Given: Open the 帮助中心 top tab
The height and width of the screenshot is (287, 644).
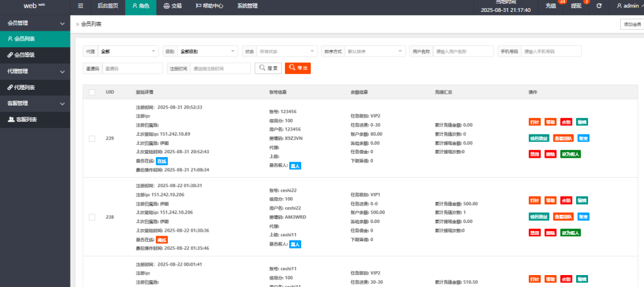Looking at the screenshot, I should point(209,6).
